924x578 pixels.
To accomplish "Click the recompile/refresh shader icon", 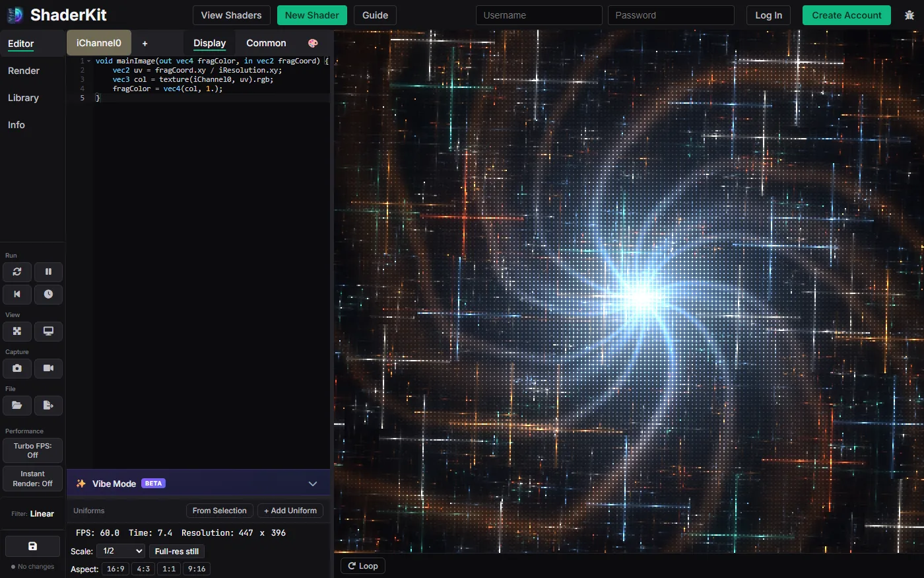I will [x=17, y=271].
